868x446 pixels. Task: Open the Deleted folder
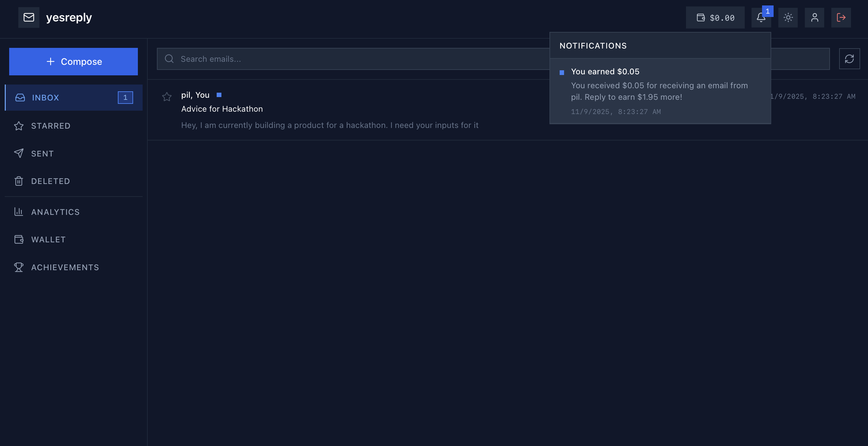(x=50, y=181)
